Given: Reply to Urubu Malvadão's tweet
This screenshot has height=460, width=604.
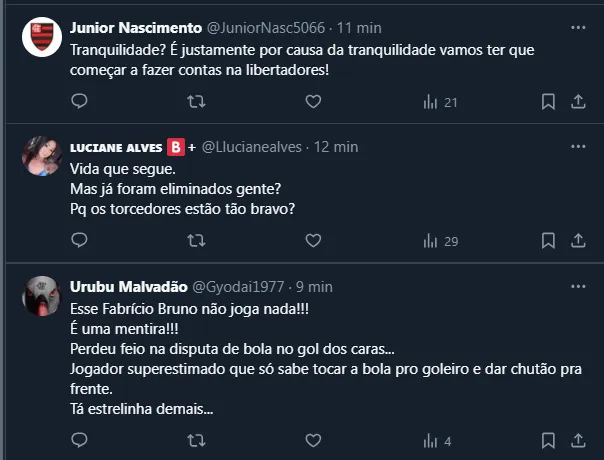Looking at the screenshot, I should [x=80, y=440].
